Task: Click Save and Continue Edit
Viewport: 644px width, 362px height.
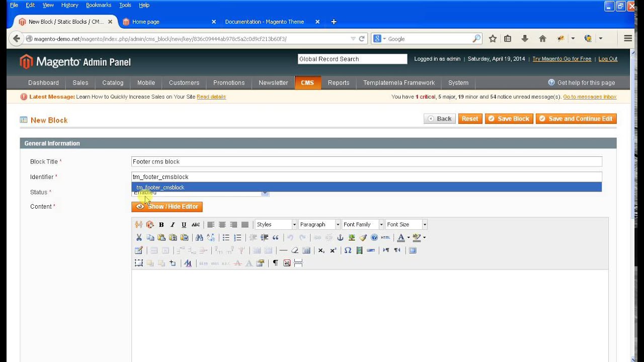Action: point(576,119)
